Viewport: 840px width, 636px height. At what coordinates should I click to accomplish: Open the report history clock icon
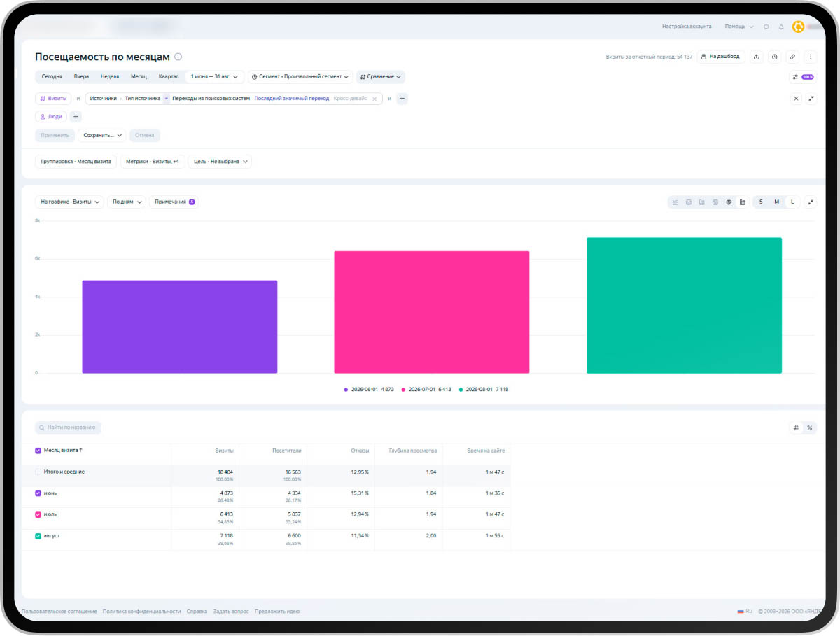[x=775, y=57]
